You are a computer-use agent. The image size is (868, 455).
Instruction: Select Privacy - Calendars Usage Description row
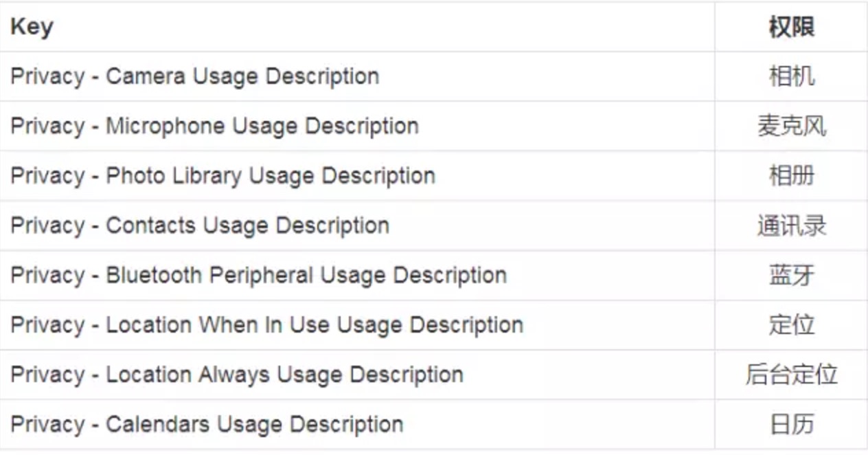[207, 424]
